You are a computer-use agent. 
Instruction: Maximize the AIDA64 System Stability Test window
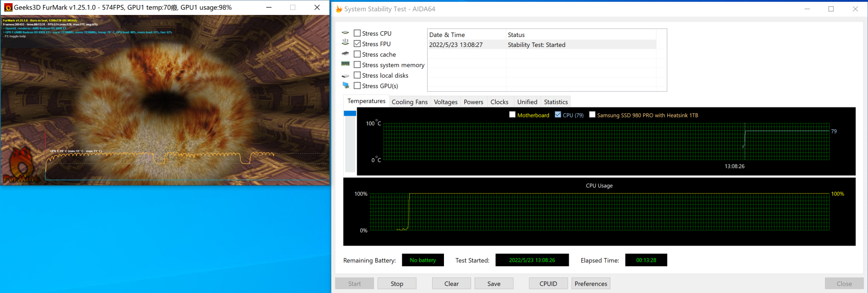(x=831, y=9)
